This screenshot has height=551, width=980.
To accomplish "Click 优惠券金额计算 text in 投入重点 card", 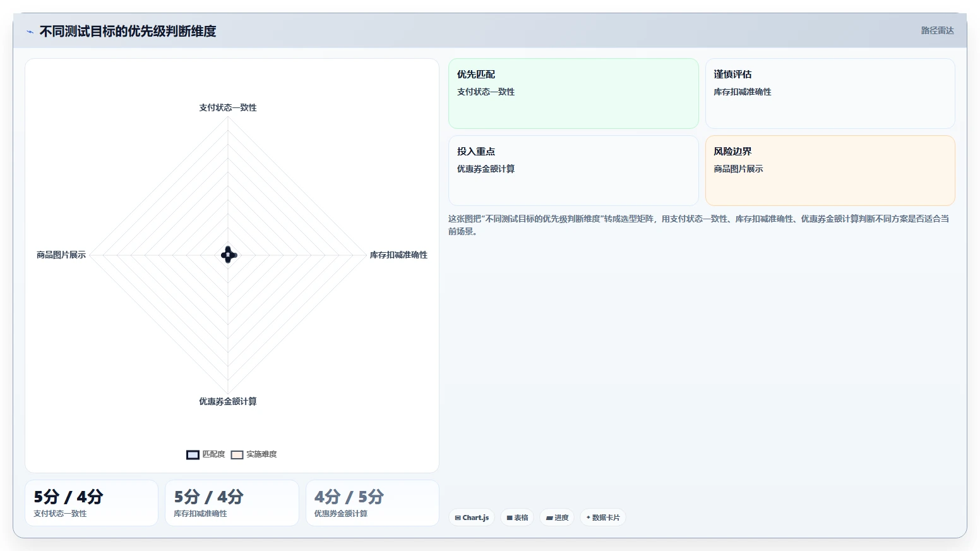I will point(486,169).
